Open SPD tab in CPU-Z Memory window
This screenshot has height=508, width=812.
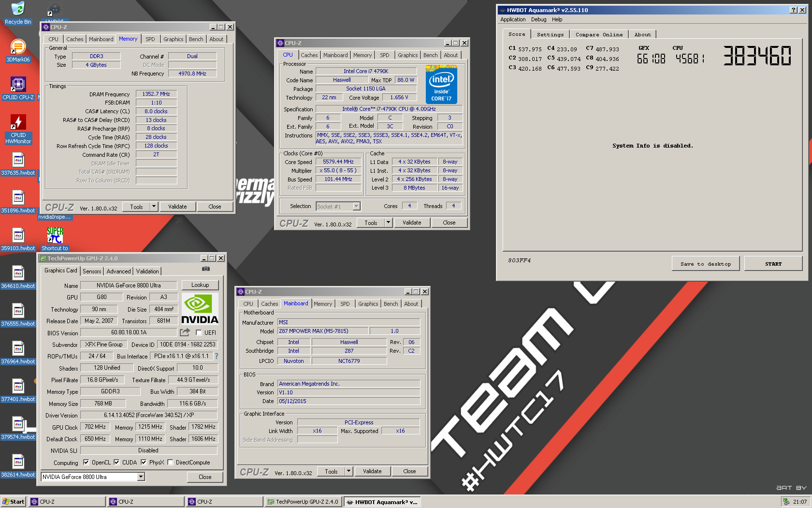[x=150, y=39]
